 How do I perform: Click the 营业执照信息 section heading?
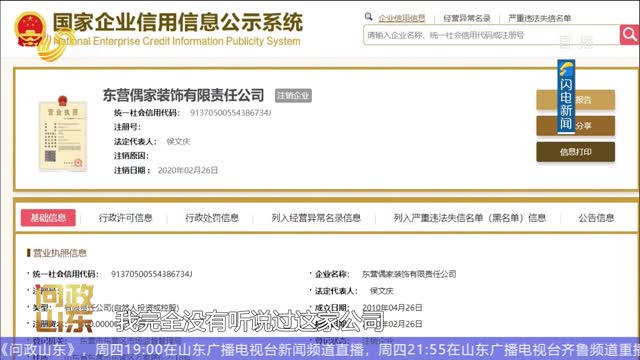point(60,253)
